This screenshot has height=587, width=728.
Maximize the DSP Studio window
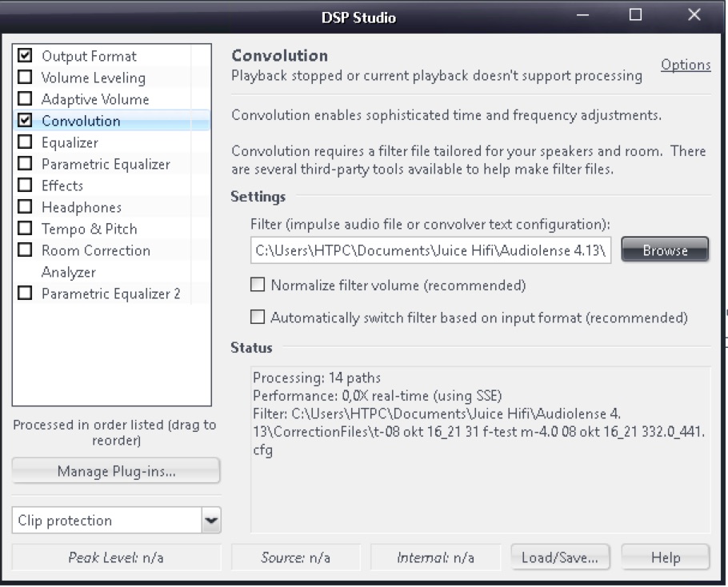(x=636, y=15)
